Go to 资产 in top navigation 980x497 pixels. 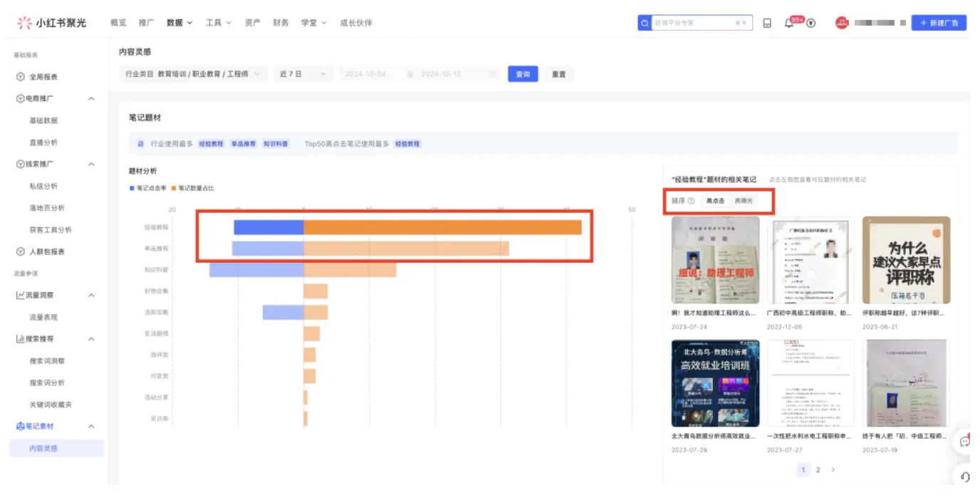(x=252, y=23)
